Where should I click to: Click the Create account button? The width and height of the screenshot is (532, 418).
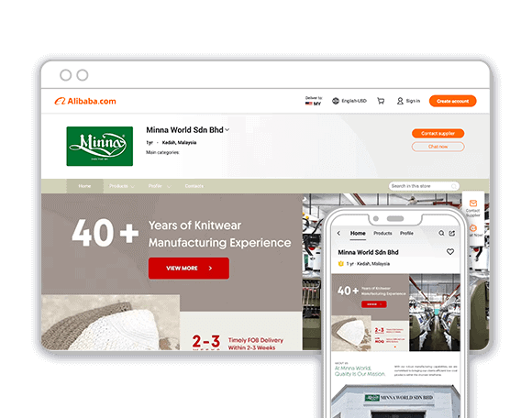(x=452, y=101)
